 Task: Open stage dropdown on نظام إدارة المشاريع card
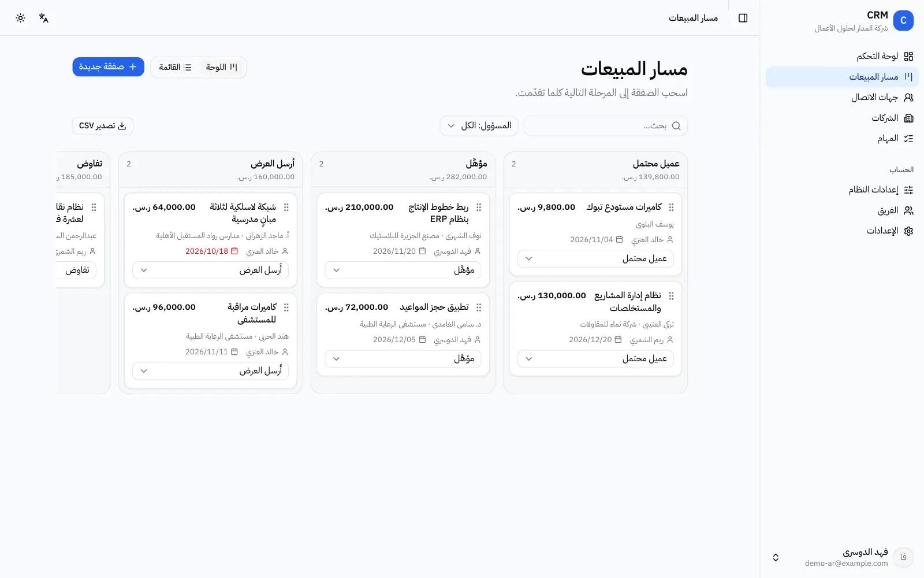pos(595,359)
